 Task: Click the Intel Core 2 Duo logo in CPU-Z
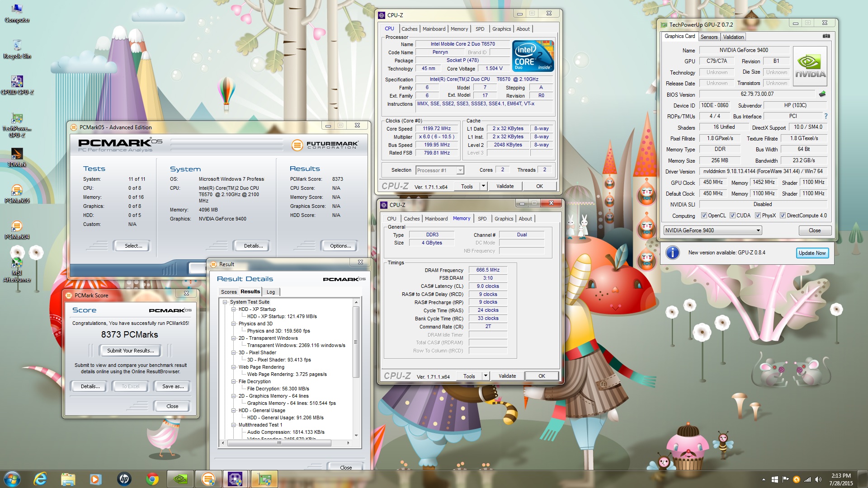pyautogui.click(x=533, y=56)
